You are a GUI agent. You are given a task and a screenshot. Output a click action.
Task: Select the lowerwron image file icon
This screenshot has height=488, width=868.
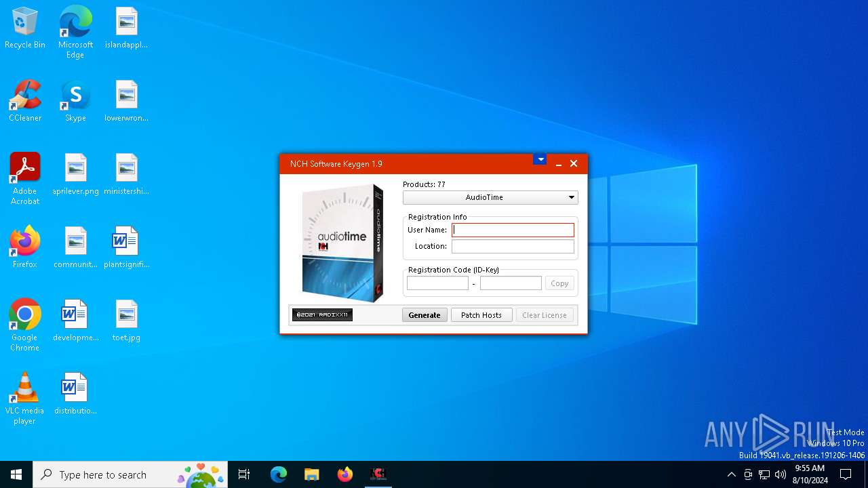coord(126,102)
